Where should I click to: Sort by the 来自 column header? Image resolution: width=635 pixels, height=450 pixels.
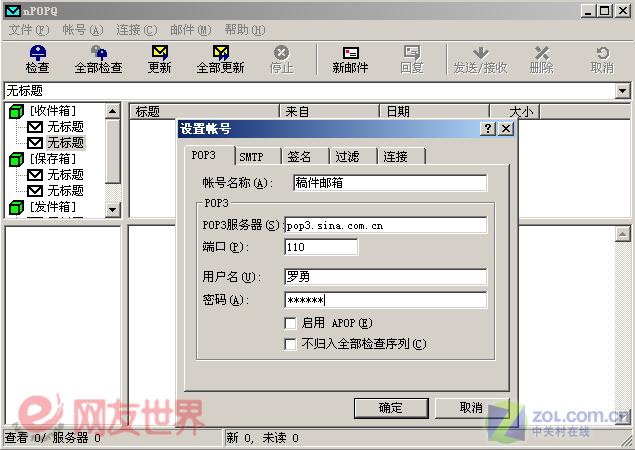[329, 111]
